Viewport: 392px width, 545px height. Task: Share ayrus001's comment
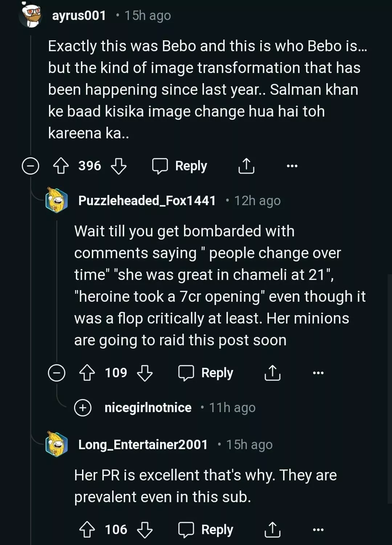coord(246,166)
